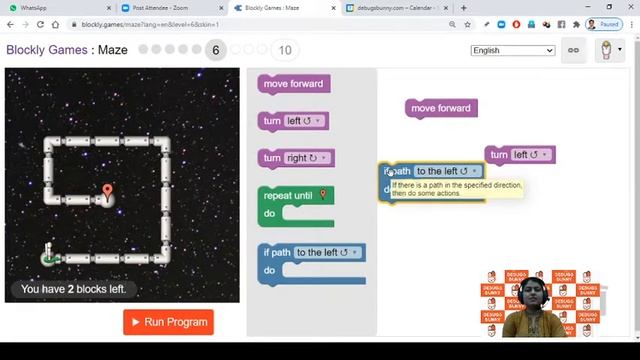Click the dark ball extension icon
640x360 pixels.
tap(547, 24)
